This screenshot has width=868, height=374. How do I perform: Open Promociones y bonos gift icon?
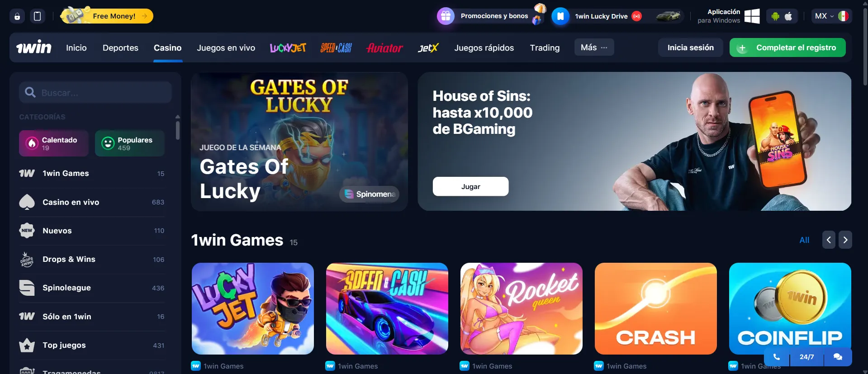tap(446, 16)
